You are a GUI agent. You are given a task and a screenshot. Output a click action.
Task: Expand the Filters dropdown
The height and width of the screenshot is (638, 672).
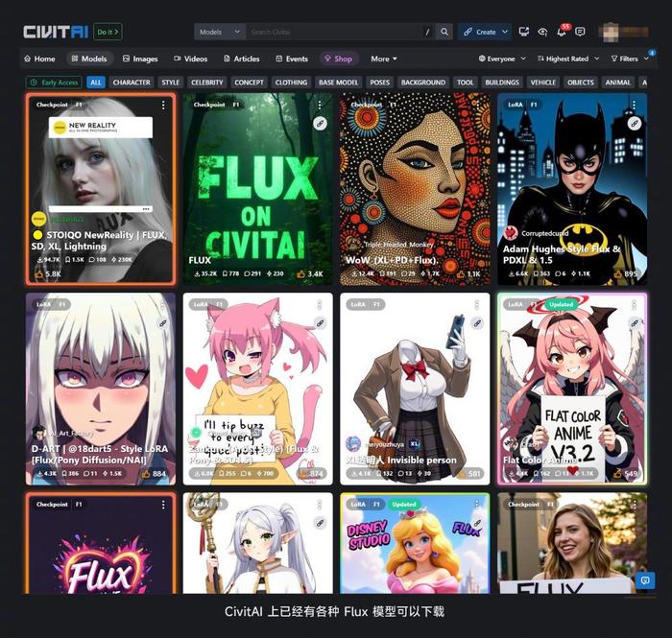tap(630, 59)
